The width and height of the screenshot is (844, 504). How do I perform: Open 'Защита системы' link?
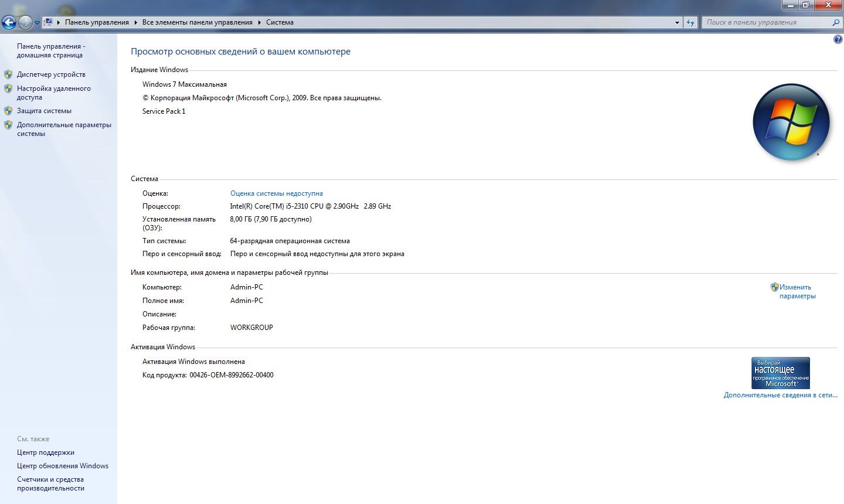[44, 111]
